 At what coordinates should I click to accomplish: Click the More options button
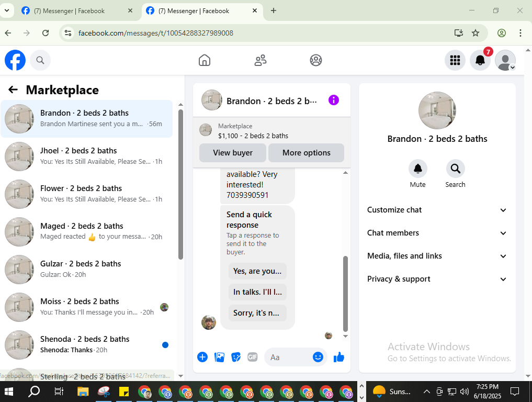(307, 153)
